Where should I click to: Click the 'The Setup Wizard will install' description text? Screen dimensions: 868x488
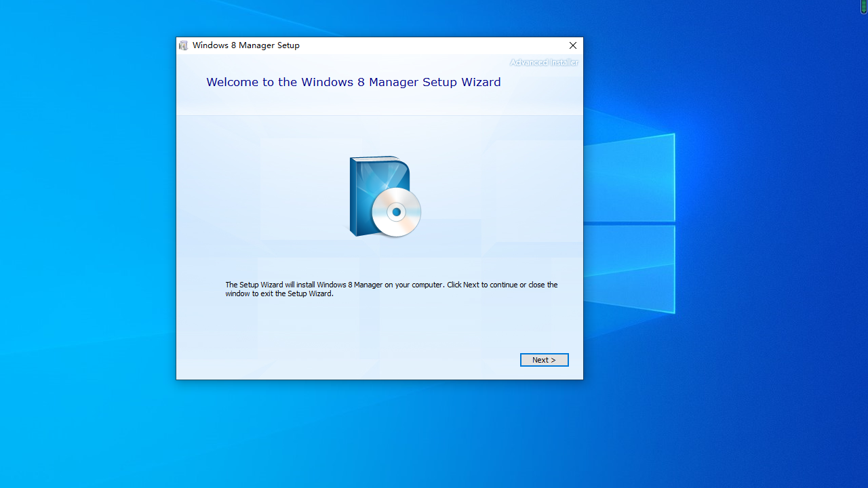pyautogui.click(x=391, y=289)
